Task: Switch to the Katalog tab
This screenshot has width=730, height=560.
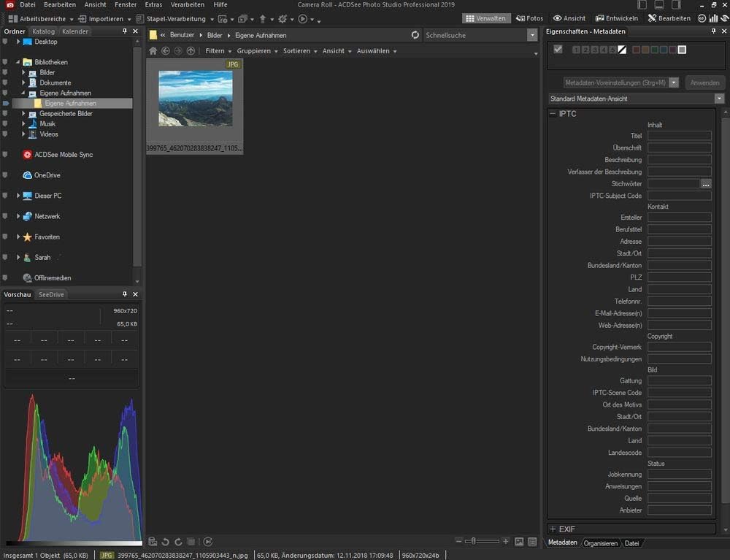Action: (x=43, y=31)
